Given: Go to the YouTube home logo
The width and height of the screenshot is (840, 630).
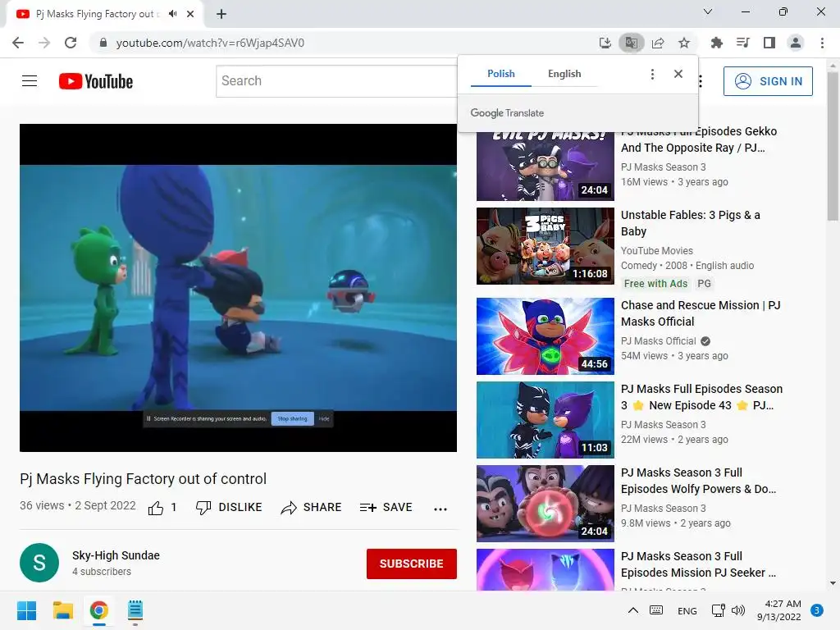Looking at the screenshot, I should tap(96, 81).
